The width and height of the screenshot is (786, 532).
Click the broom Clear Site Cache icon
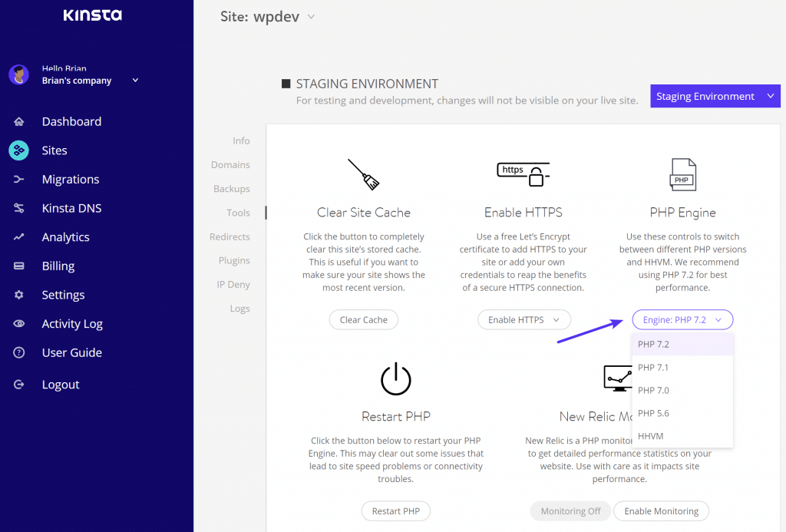coord(364,174)
